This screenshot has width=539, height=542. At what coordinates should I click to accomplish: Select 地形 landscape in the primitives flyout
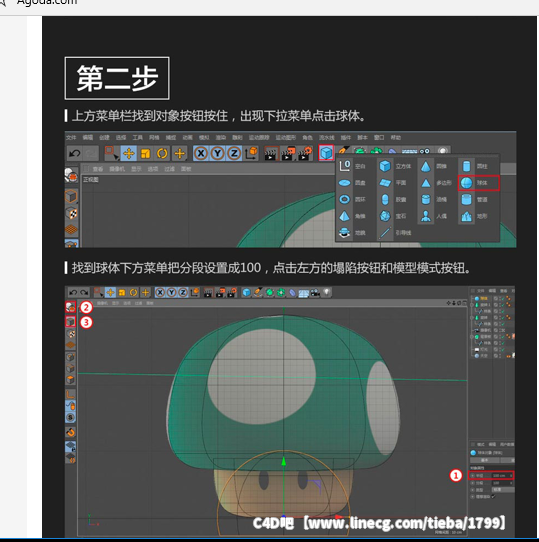(x=474, y=216)
